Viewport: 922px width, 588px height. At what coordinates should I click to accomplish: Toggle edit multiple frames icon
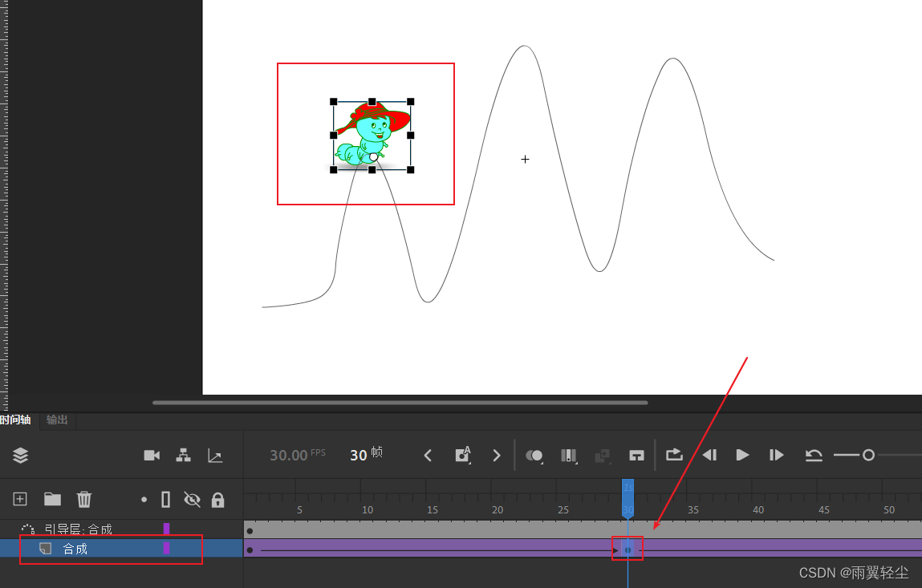pyautogui.click(x=569, y=456)
